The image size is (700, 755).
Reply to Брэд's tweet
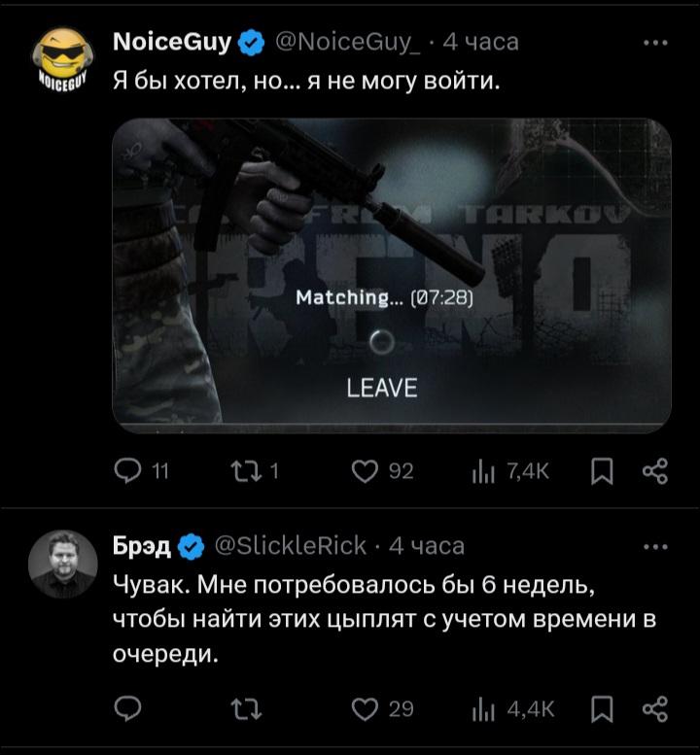pyautogui.click(x=127, y=708)
